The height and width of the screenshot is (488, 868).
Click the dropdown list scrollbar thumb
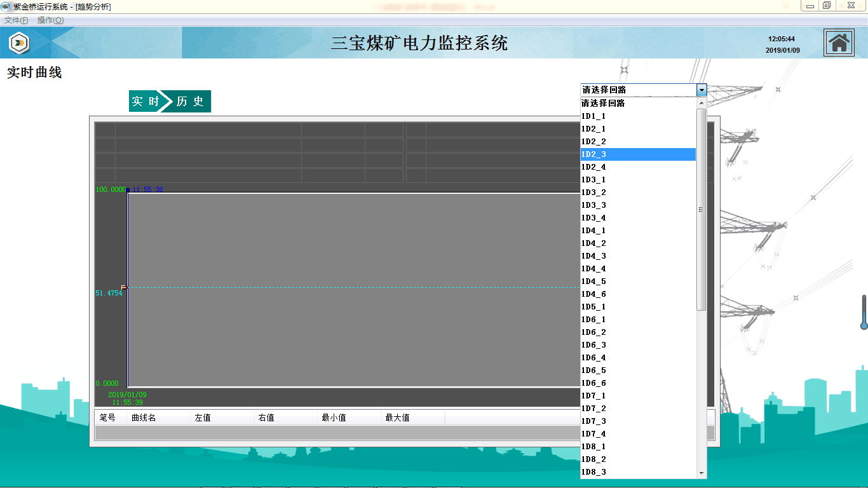702,210
